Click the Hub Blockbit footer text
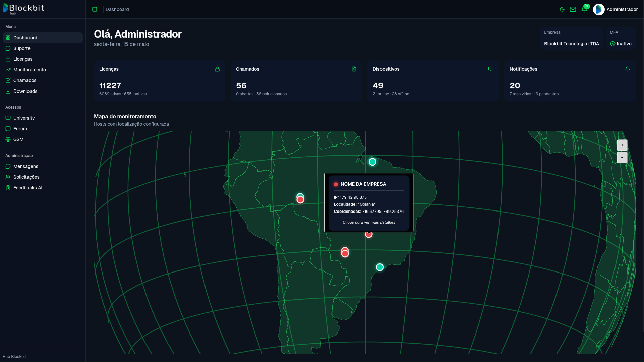The image size is (644, 362). tap(14, 357)
